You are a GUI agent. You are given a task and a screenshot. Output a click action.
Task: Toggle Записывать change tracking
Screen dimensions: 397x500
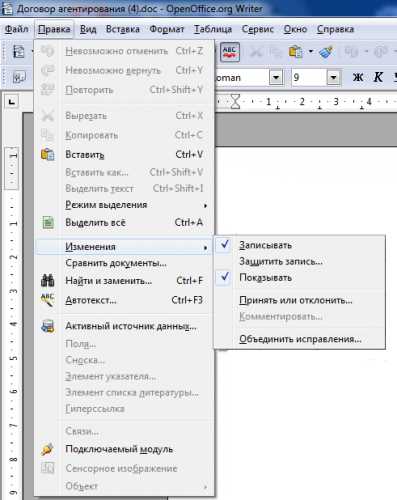coord(299,245)
